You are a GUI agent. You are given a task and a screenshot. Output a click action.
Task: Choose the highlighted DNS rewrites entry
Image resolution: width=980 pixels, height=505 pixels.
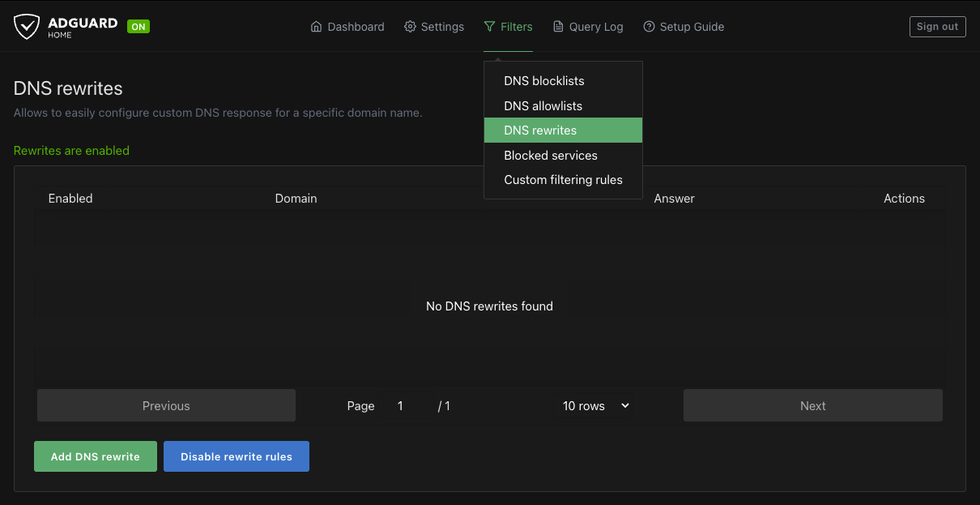[563, 131]
